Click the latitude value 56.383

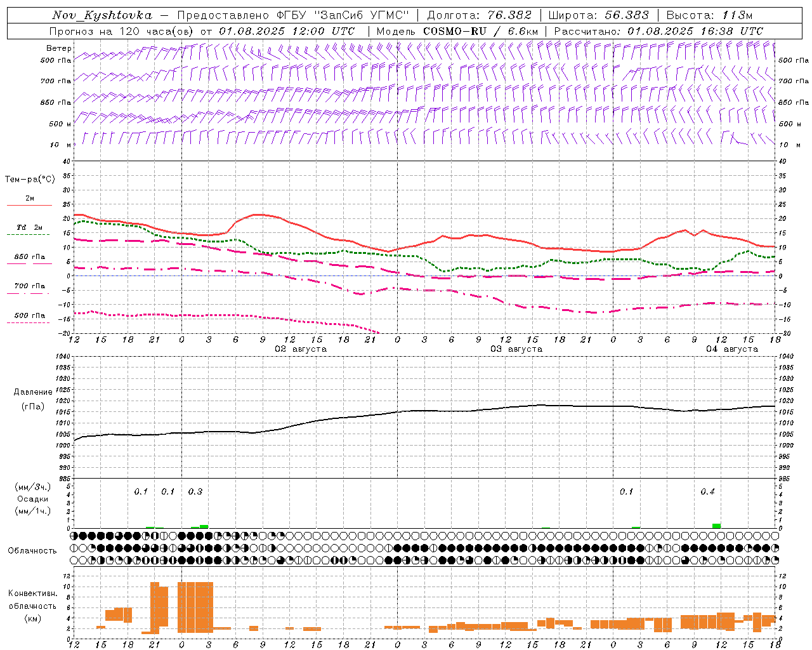pos(627,15)
